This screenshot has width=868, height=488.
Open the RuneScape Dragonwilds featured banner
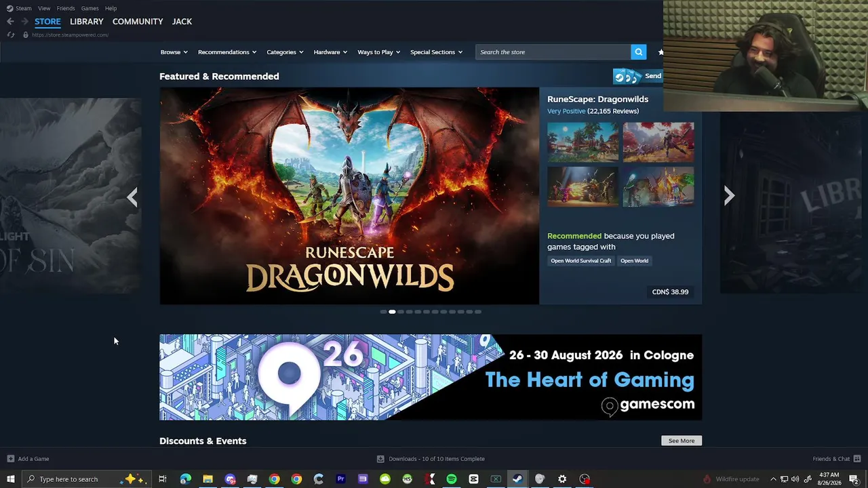tap(349, 196)
